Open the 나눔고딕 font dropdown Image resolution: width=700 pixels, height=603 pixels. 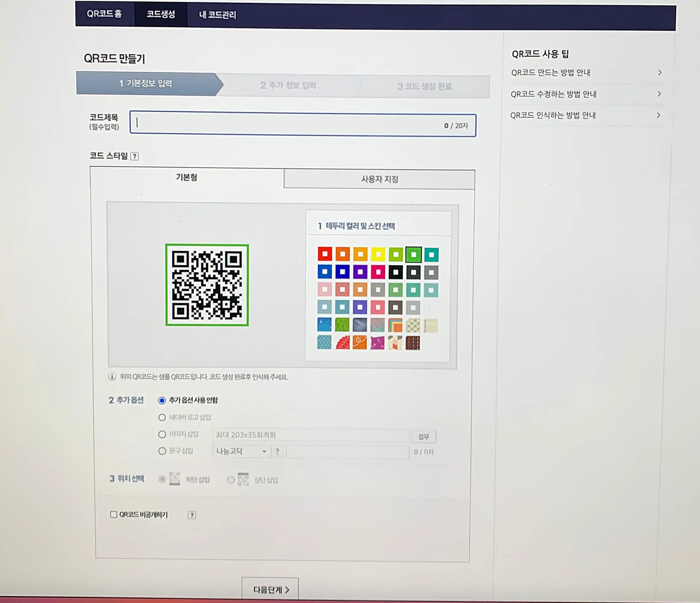(241, 451)
